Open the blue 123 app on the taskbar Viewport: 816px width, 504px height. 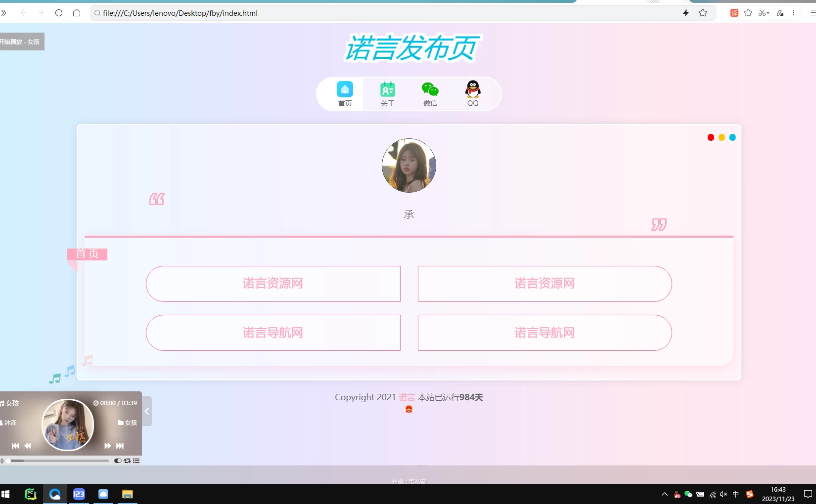[79, 494]
